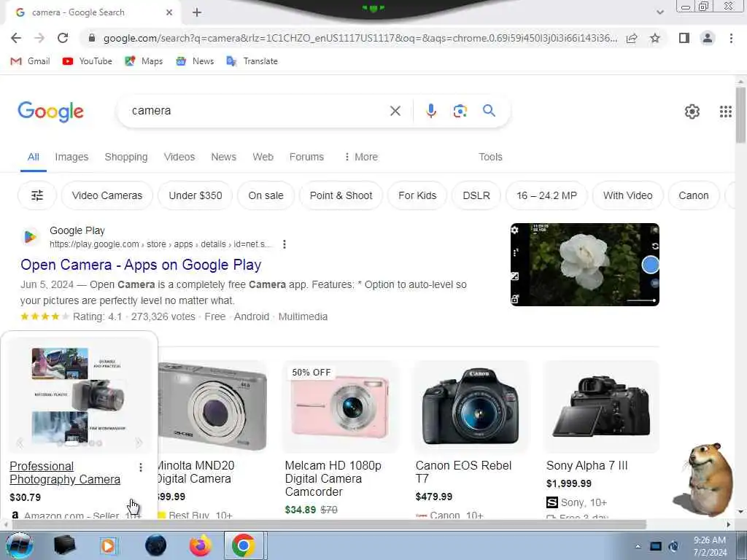Open the Gmail bookmark

tap(31, 61)
